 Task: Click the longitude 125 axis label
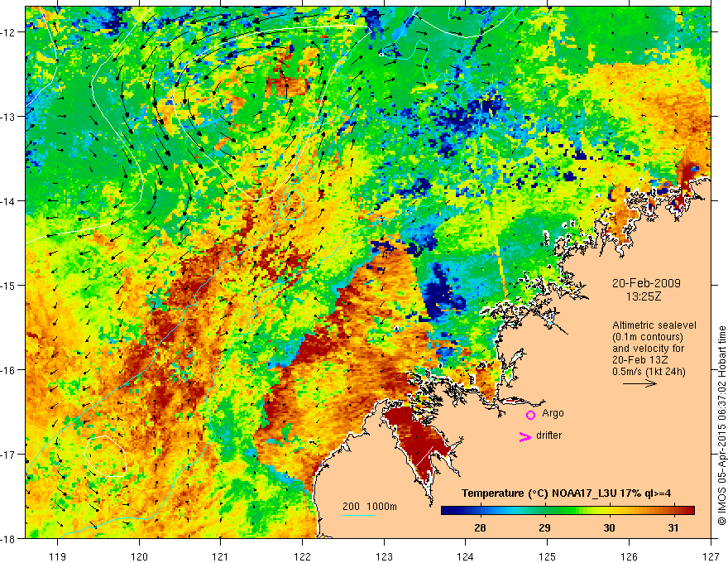coord(548,556)
